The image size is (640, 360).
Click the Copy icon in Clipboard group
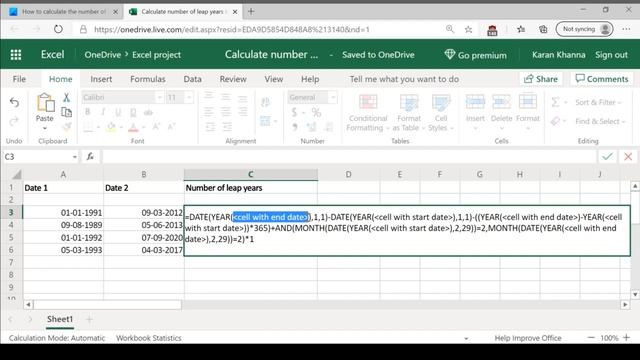[x=66, y=112]
